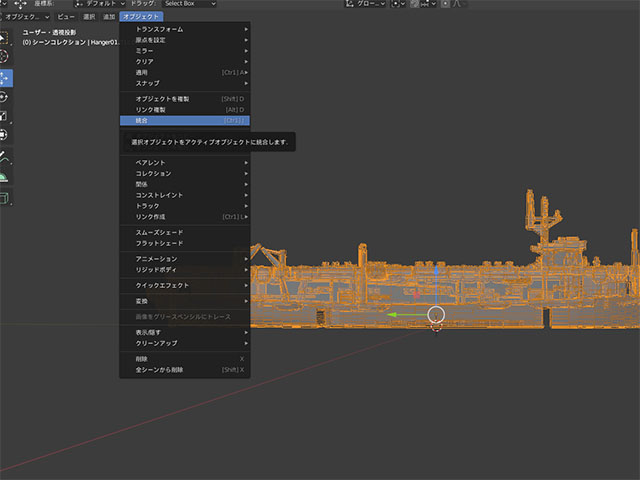Apply スムーズシェード to object
This screenshot has width=640, height=480.
pos(184,233)
